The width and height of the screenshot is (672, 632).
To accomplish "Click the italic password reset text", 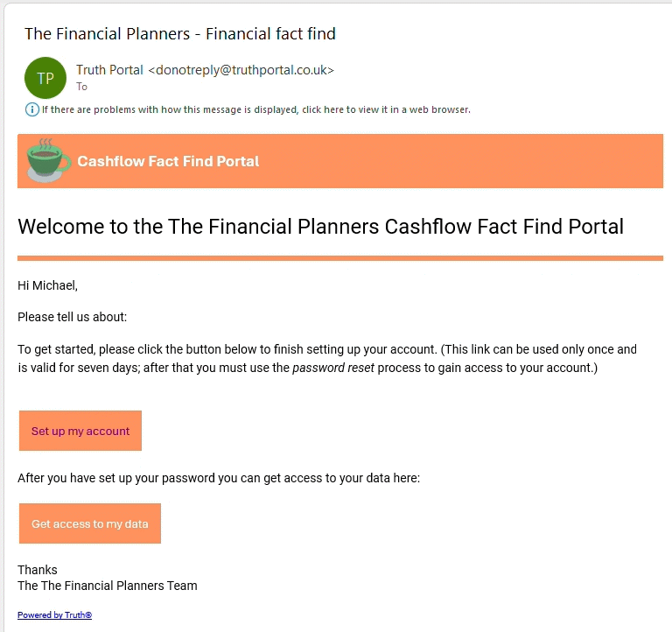I will coord(333,368).
